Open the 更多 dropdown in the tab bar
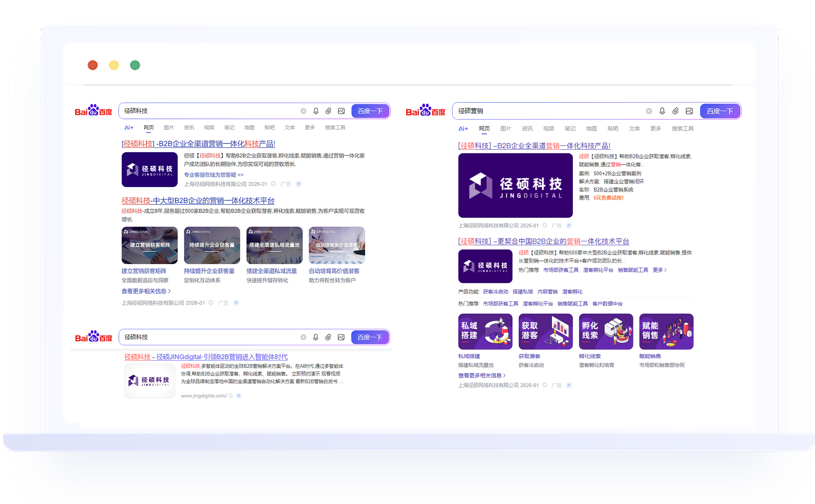Image resolution: width=815 pixels, height=504 pixels. 309,127
